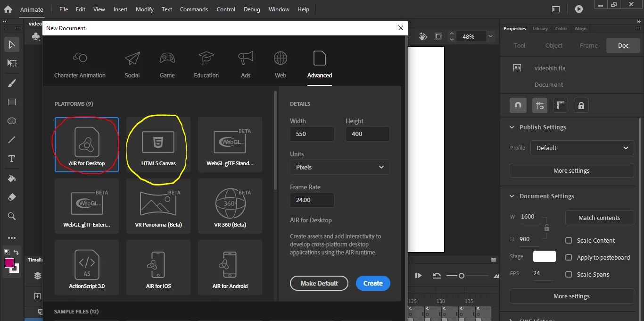The width and height of the screenshot is (644, 321).
Task: Click the white Stage color swatch
Action: (x=545, y=256)
